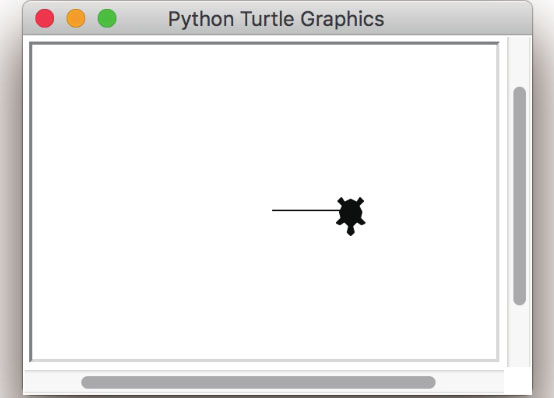554x398 pixels.
Task: Click vertical scrollbar track below the thumb
Action: pyautogui.click(x=519, y=336)
